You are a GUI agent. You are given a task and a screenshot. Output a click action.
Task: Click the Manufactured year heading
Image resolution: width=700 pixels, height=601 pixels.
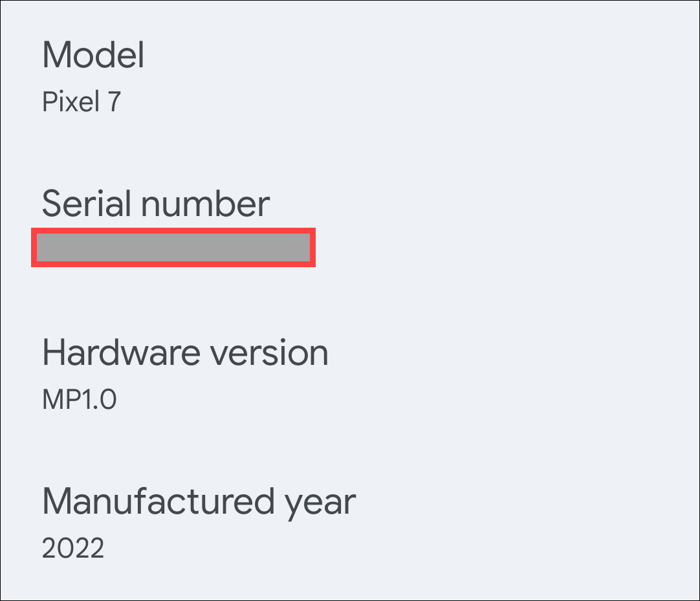(x=199, y=500)
